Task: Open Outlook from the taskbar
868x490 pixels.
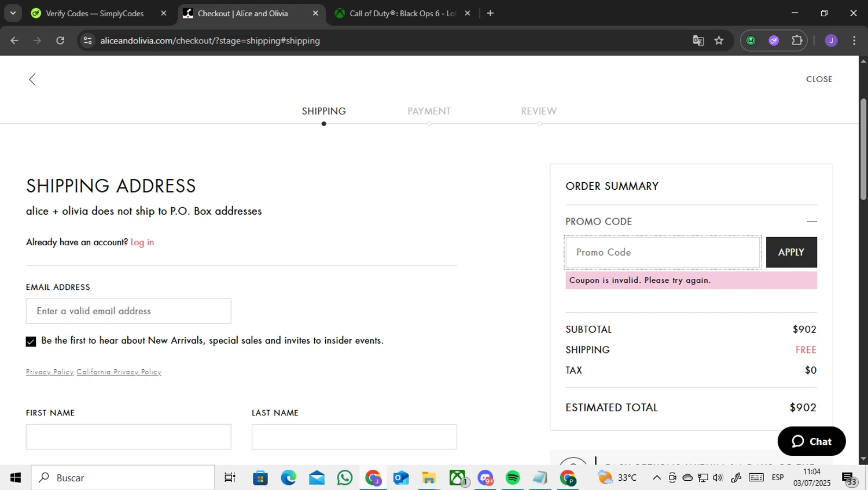Action: pos(401,478)
